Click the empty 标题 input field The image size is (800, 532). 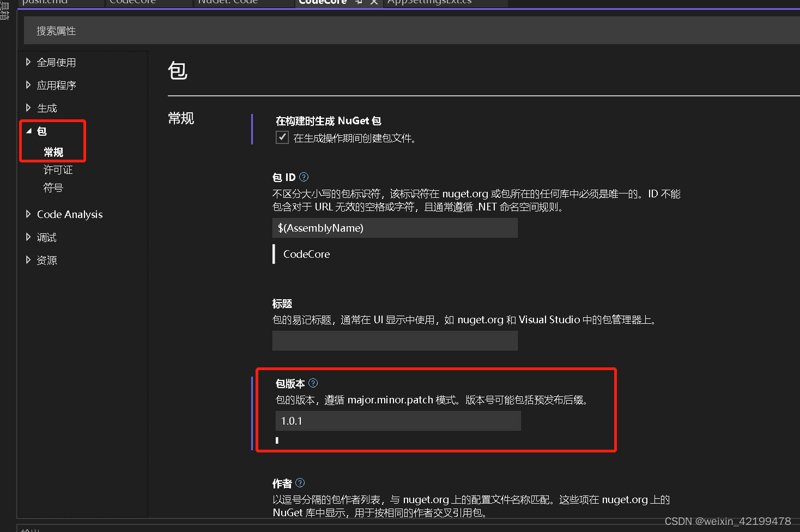tap(395, 341)
